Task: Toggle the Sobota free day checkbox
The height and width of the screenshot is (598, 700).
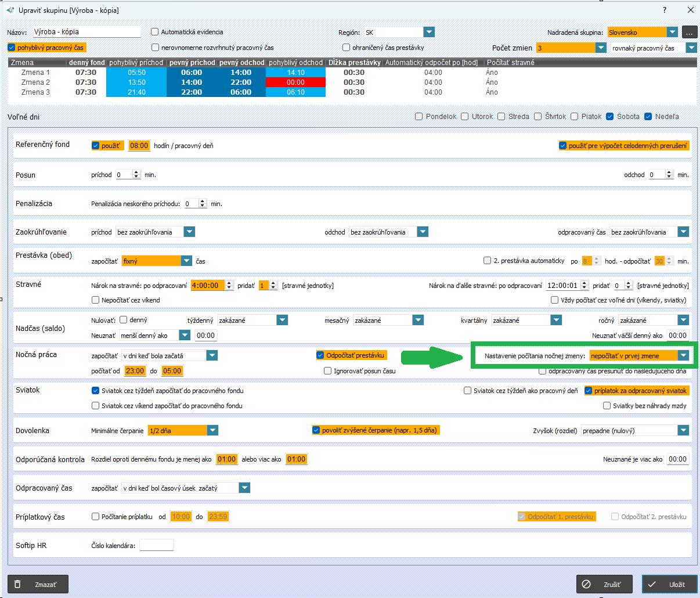Action: (x=609, y=117)
